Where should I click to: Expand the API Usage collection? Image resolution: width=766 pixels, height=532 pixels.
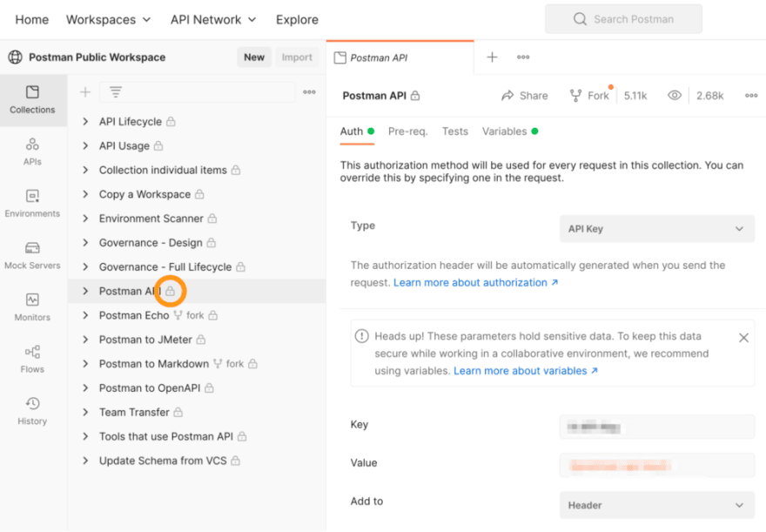click(85, 145)
